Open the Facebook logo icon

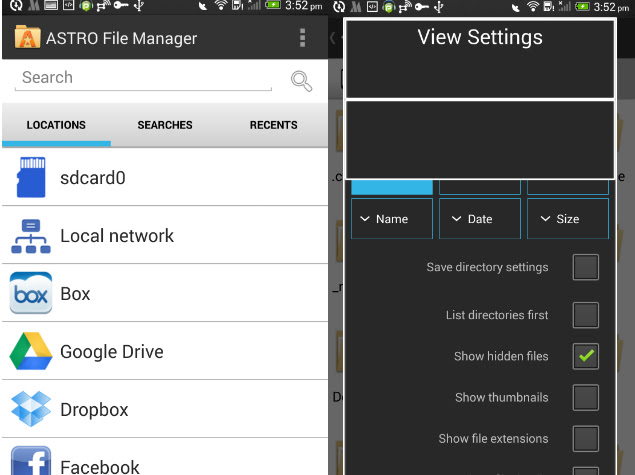(x=31, y=461)
